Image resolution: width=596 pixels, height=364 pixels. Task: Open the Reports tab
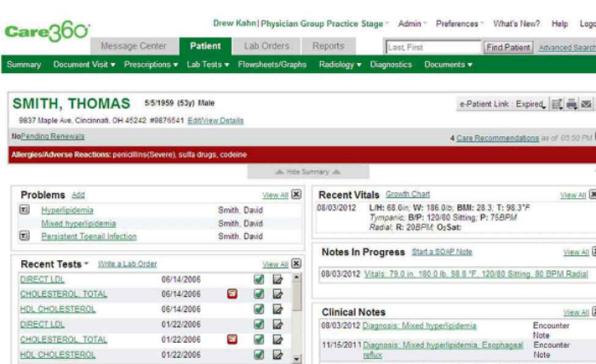pos(328,46)
